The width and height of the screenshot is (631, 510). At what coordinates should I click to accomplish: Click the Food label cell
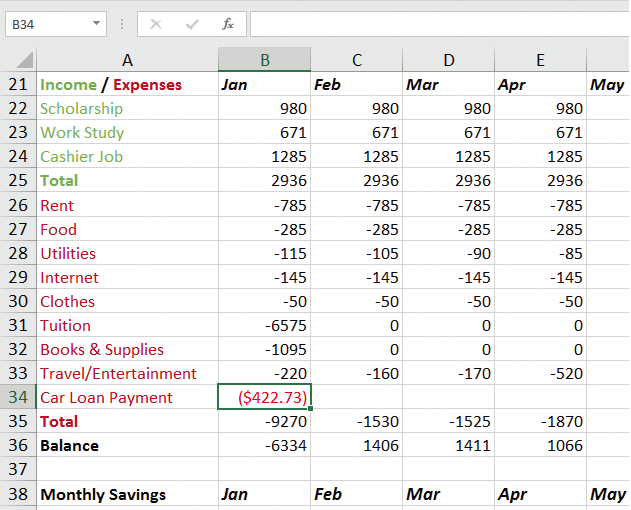(128, 229)
